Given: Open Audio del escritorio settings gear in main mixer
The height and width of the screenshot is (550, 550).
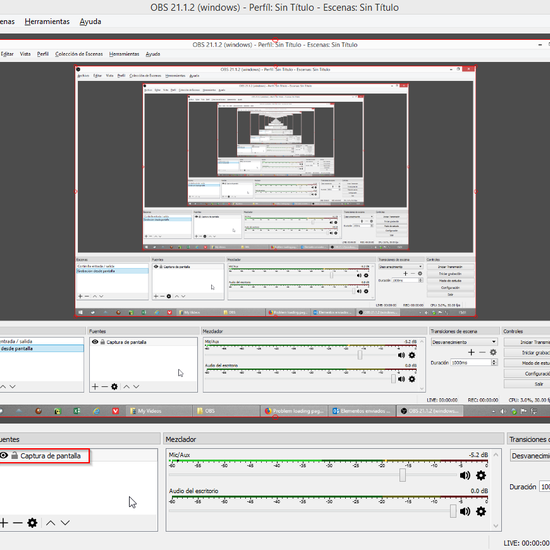Looking at the screenshot, I should point(481,512).
